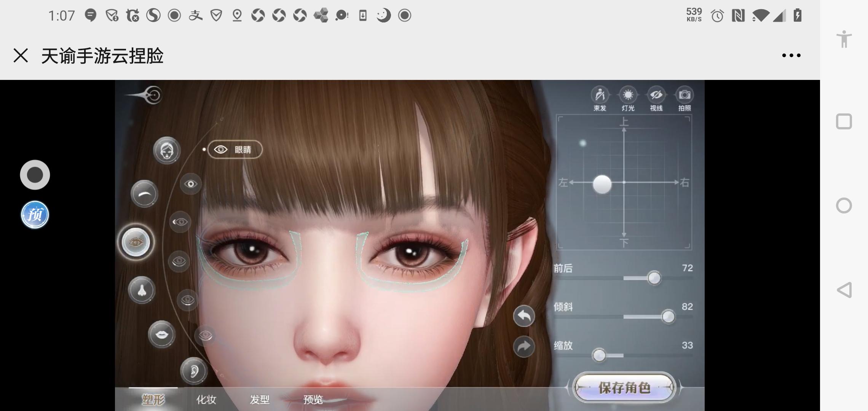This screenshot has width=868, height=411.
Task: Click the white position-pad knob
Action: (x=602, y=185)
